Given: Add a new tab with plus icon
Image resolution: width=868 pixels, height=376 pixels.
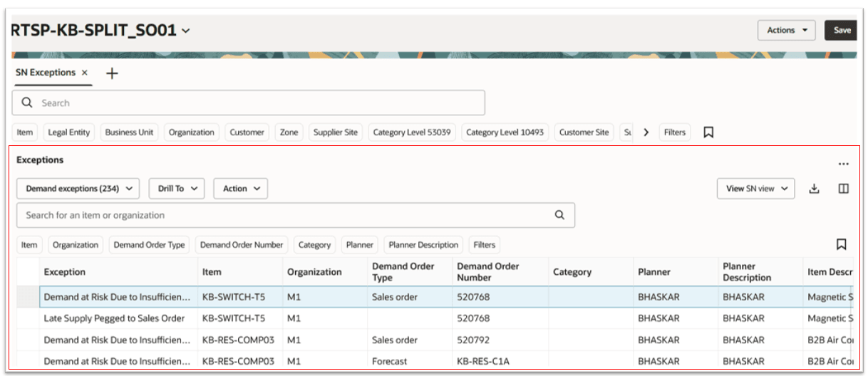Looking at the screenshot, I should (x=112, y=73).
